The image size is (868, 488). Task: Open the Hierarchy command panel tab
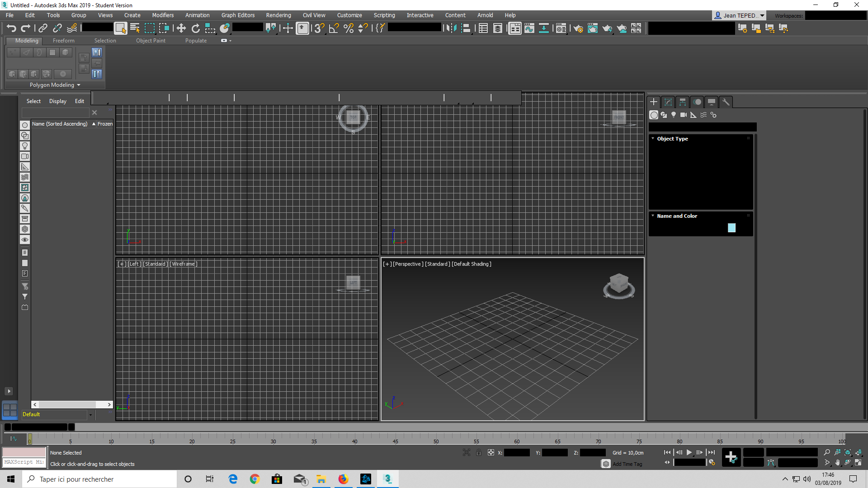point(683,102)
